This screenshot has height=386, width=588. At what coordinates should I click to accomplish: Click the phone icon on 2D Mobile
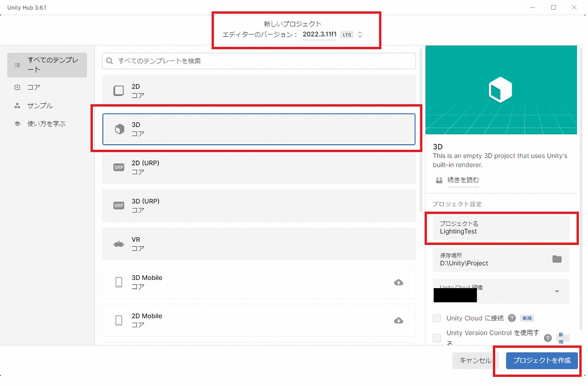coord(119,320)
